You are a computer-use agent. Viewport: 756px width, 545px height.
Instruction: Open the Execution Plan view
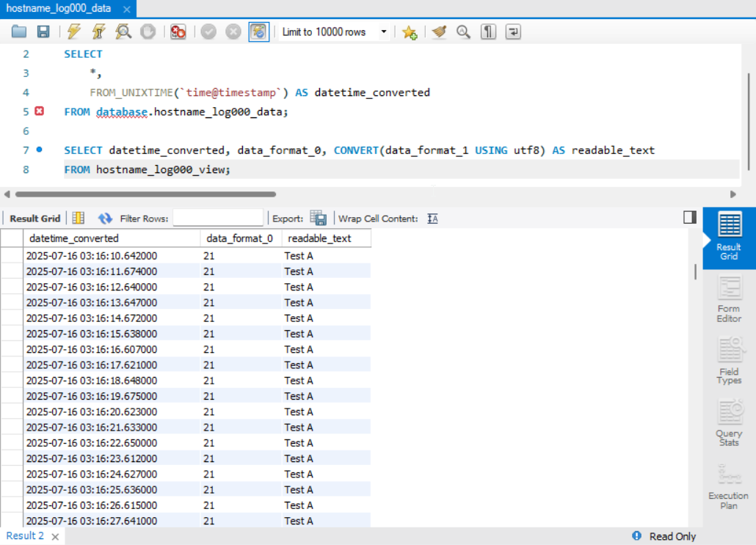click(729, 487)
